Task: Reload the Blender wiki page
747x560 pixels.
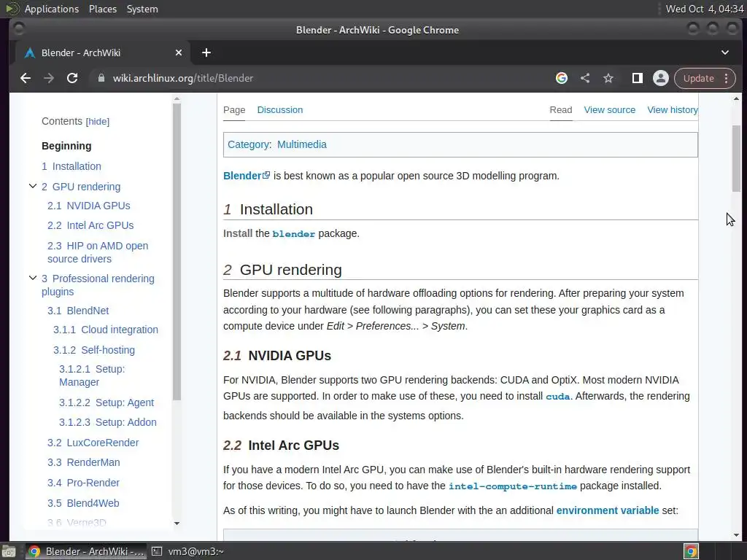Action: click(72, 78)
